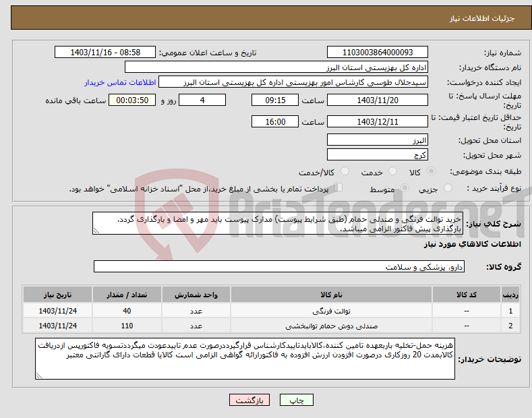Click the price validity time 16:00
The width and height of the screenshot is (532, 418).
coord(275,121)
